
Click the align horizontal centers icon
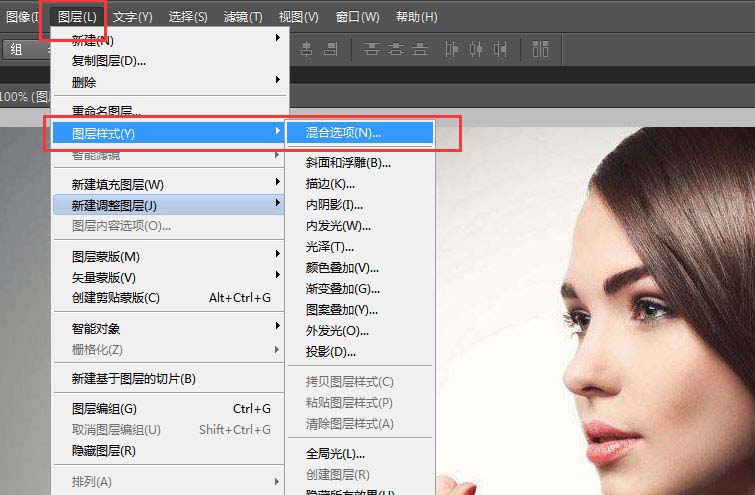pyautogui.click(x=306, y=49)
